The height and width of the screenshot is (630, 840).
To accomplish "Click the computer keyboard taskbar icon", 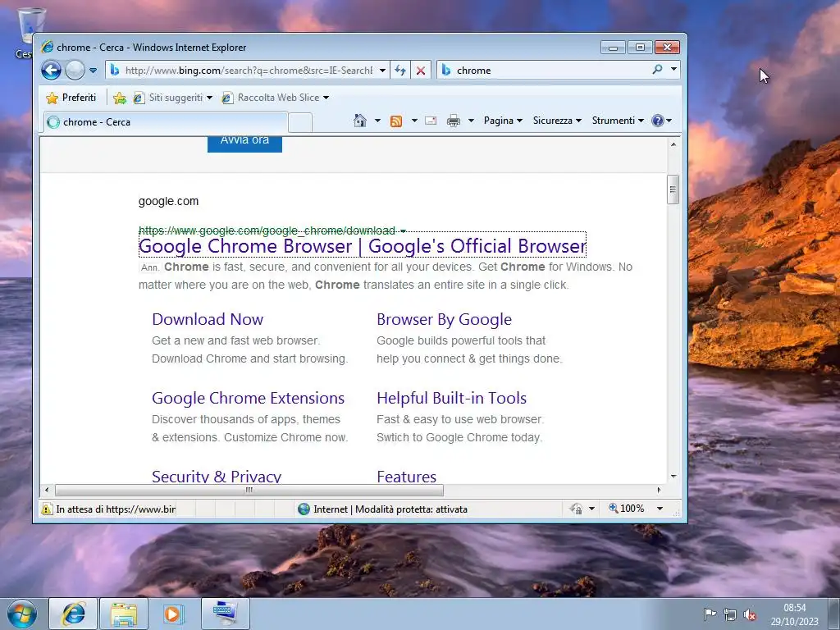I will [x=226, y=614].
